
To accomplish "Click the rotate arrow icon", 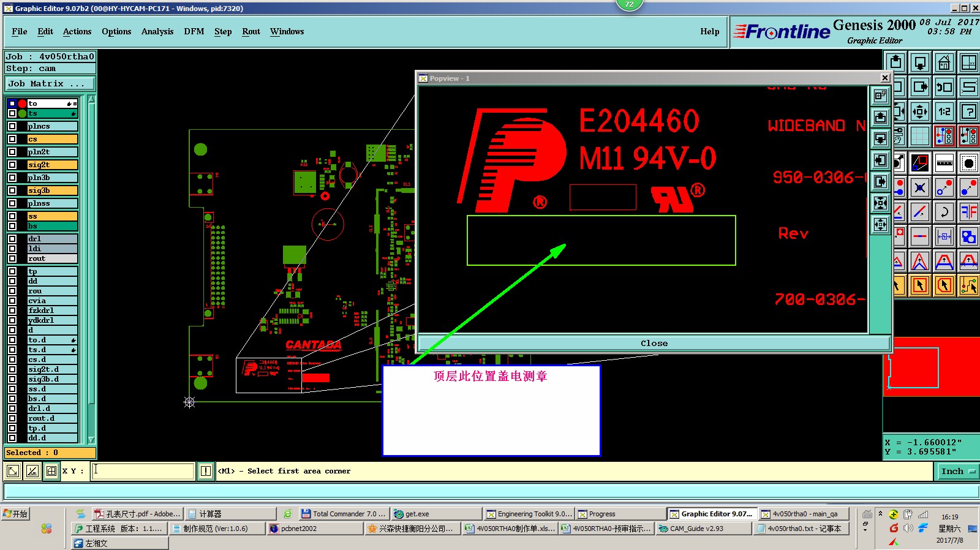I will (944, 212).
